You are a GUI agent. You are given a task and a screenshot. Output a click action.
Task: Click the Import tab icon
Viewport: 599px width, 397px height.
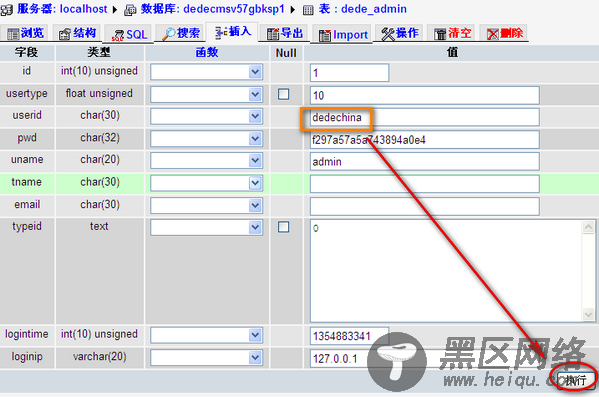coord(325,35)
